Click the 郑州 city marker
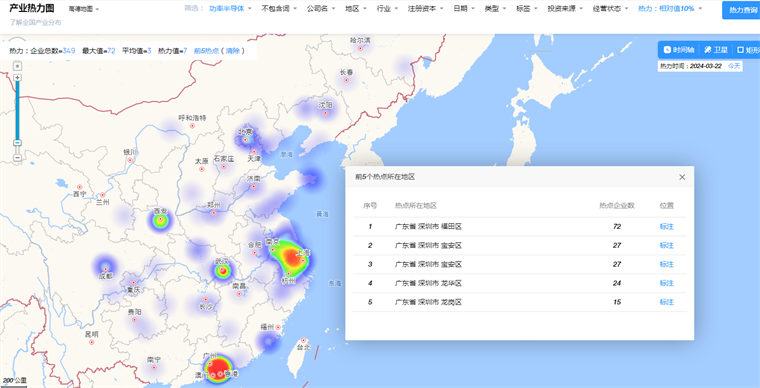 coord(213,213)
